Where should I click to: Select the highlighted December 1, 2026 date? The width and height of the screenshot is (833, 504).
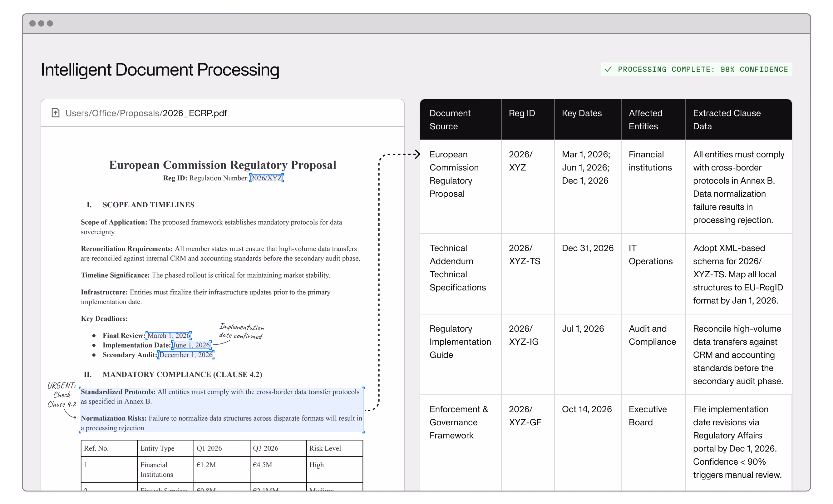(x=186, y=355)
